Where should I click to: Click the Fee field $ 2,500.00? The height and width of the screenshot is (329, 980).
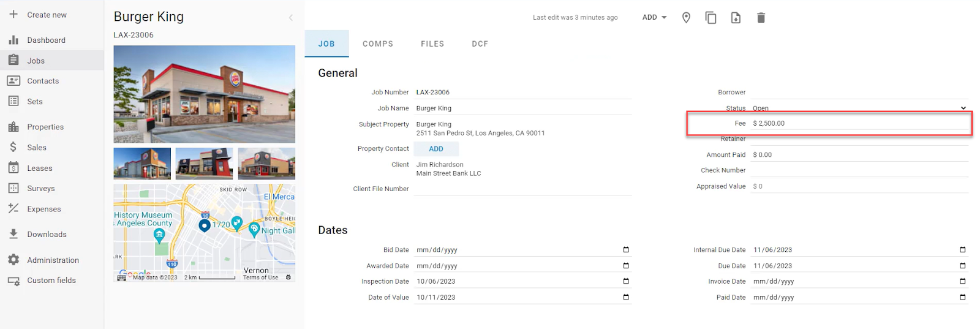(x=859, y=123)
